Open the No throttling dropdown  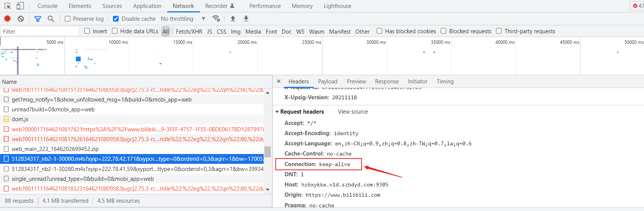pos(183,18)
